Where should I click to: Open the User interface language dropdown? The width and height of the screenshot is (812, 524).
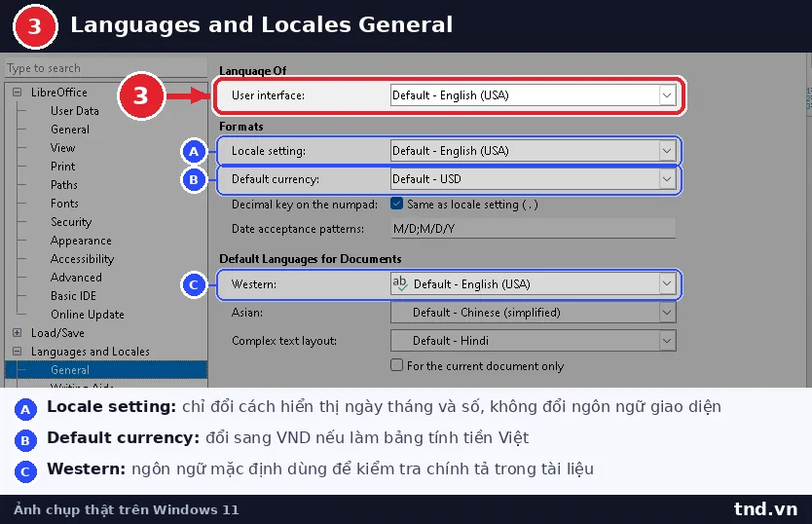click(533, 95)
